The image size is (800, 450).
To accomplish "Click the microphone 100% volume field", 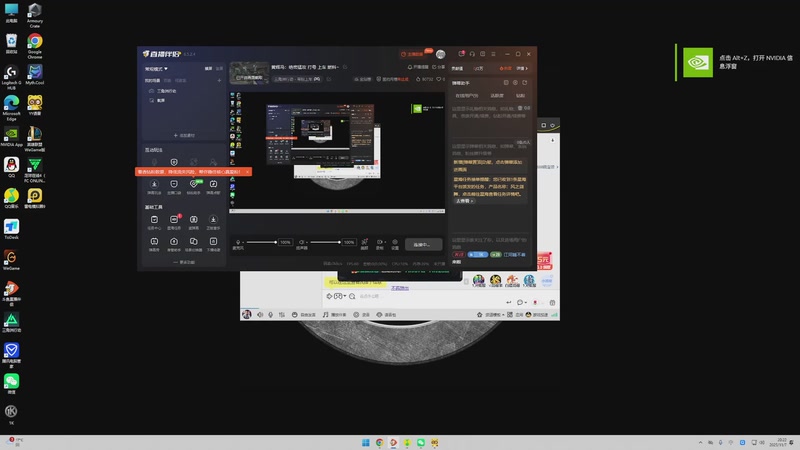I will pyautogui.click(x=285, y=242).
